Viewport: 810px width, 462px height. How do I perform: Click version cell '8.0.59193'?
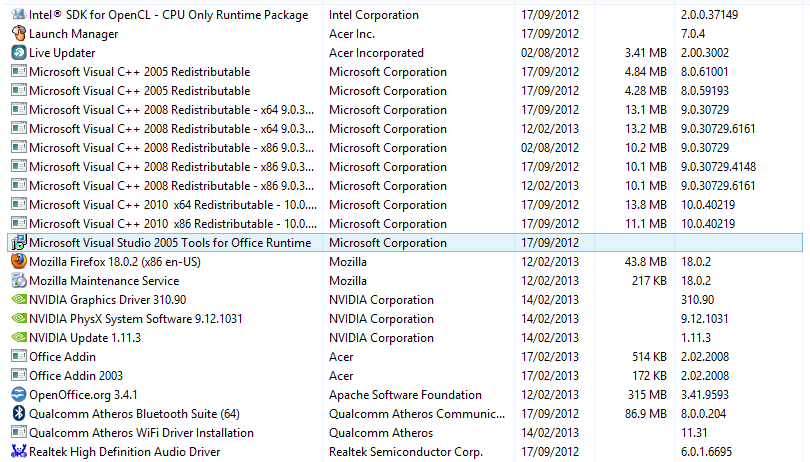tap(705, 91)
